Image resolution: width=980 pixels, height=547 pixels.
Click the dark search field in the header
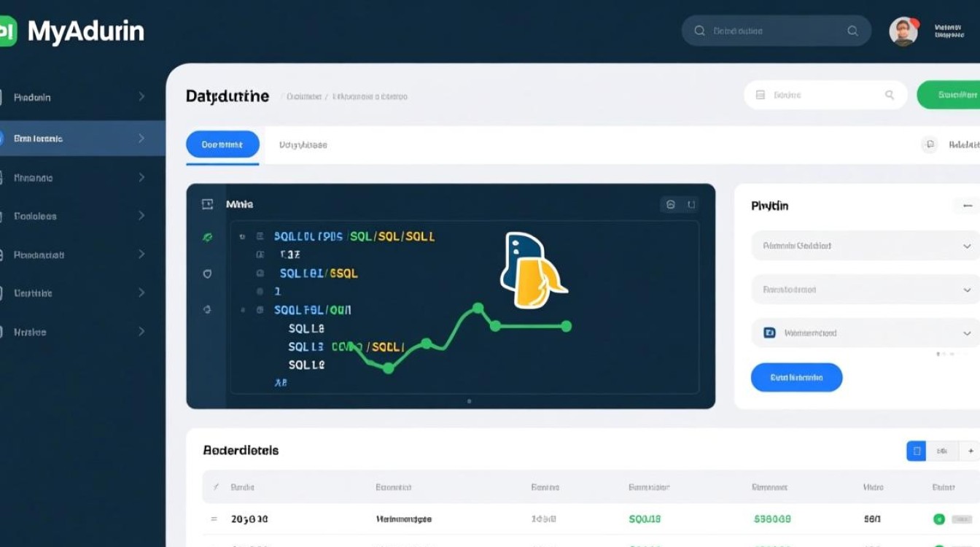[776, 31]
